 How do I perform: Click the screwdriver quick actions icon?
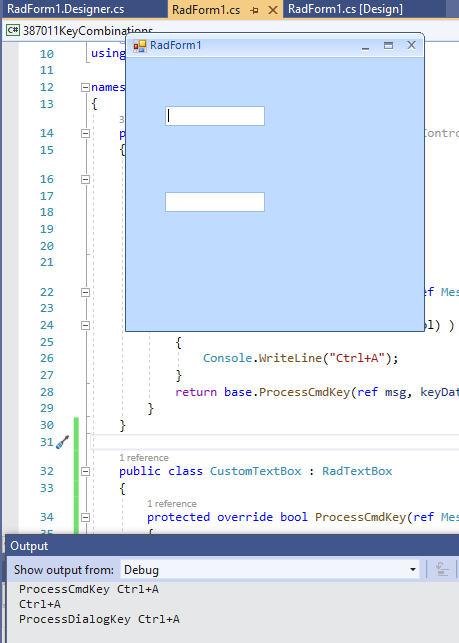coord(62,442)
